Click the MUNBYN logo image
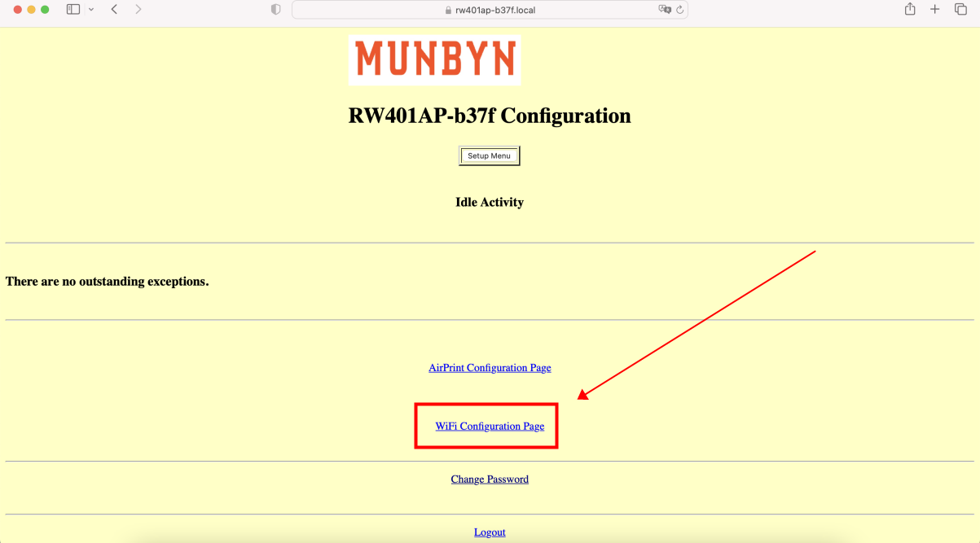The image size is (980, 543). click(435, 59)
